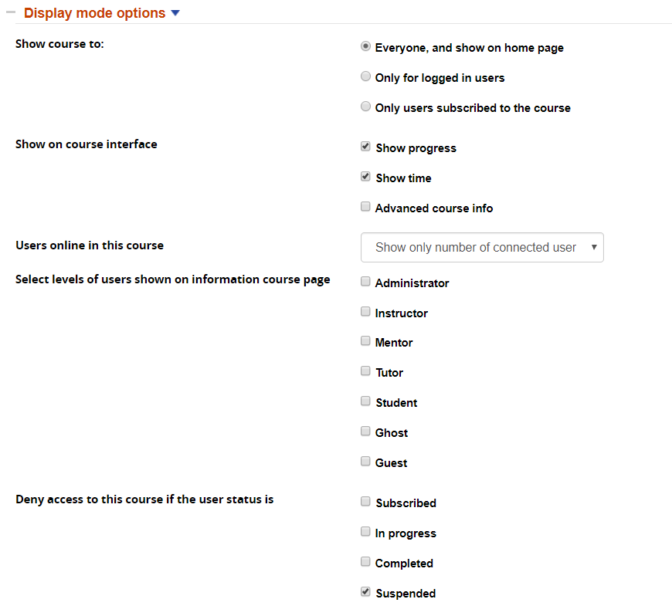
Task: Deny access for Subscribed status
Action: pos(366,503)
